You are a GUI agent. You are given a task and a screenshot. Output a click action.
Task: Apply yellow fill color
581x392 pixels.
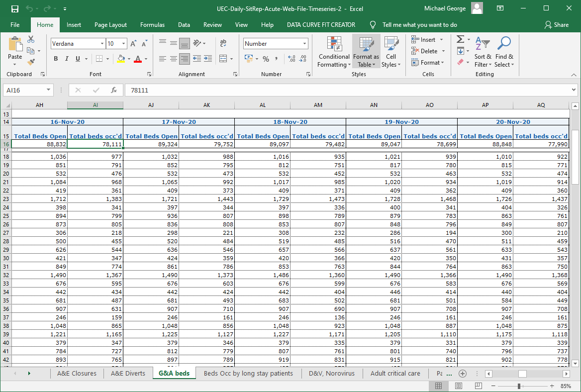121,59
